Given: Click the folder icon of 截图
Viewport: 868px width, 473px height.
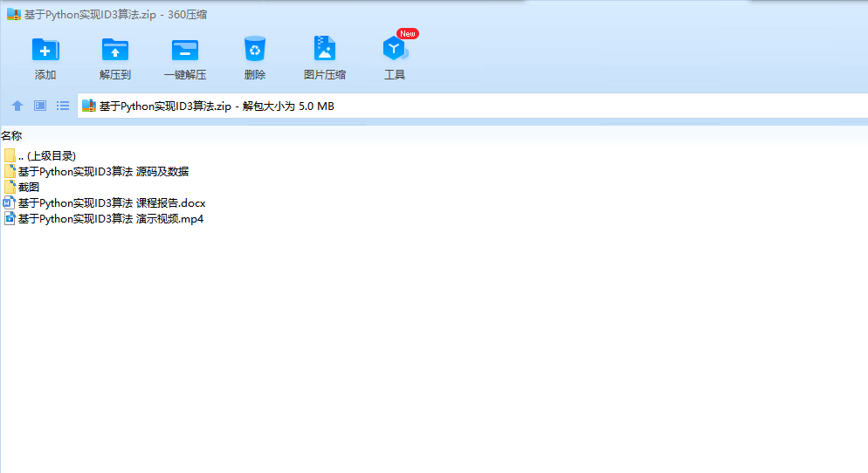Looking at the screenshot, I should [10, 187].
